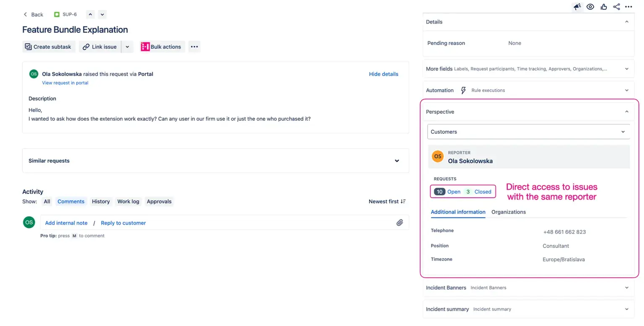The height and width of the screenshot is (326, 644).
Task: Toggle Newest first sort order
Action: pos(387,202)
